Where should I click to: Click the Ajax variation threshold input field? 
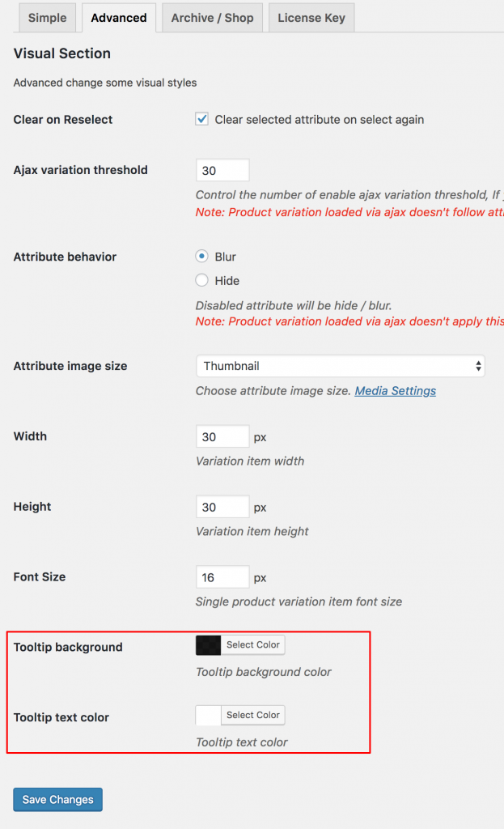(222, 170)
